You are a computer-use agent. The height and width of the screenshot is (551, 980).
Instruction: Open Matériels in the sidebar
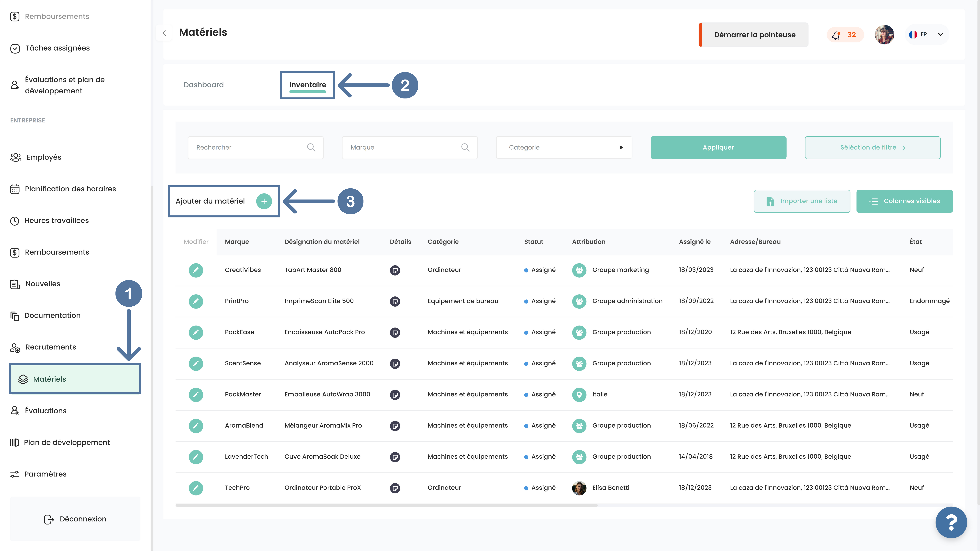pos(75,379)
